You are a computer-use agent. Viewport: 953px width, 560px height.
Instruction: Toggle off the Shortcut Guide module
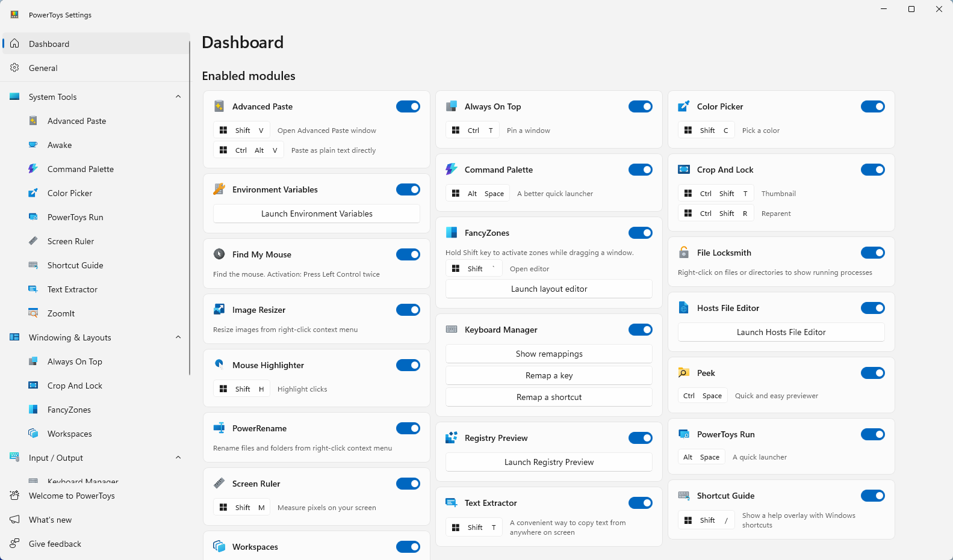click(x=872, y=496)
